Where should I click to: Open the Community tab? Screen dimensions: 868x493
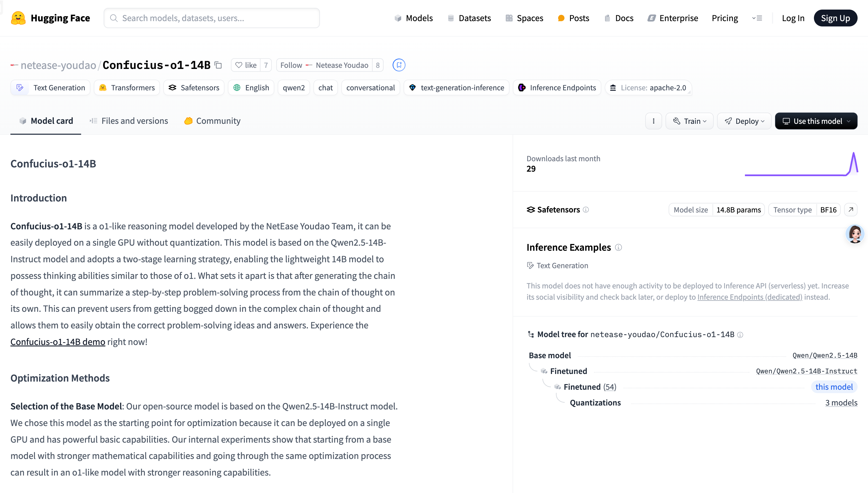212,121
